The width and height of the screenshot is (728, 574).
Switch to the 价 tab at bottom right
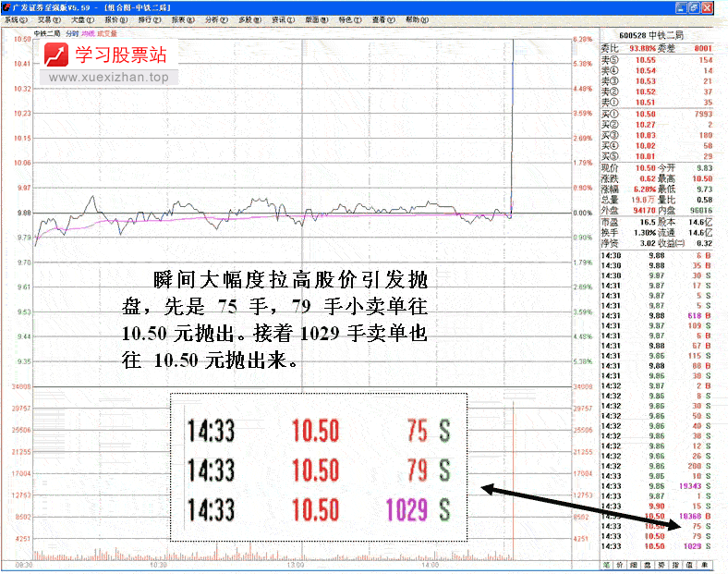click(622, 564)
